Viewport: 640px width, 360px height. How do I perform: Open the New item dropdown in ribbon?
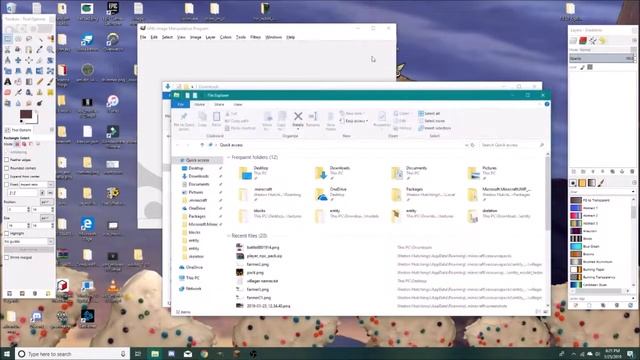[352, 113]
